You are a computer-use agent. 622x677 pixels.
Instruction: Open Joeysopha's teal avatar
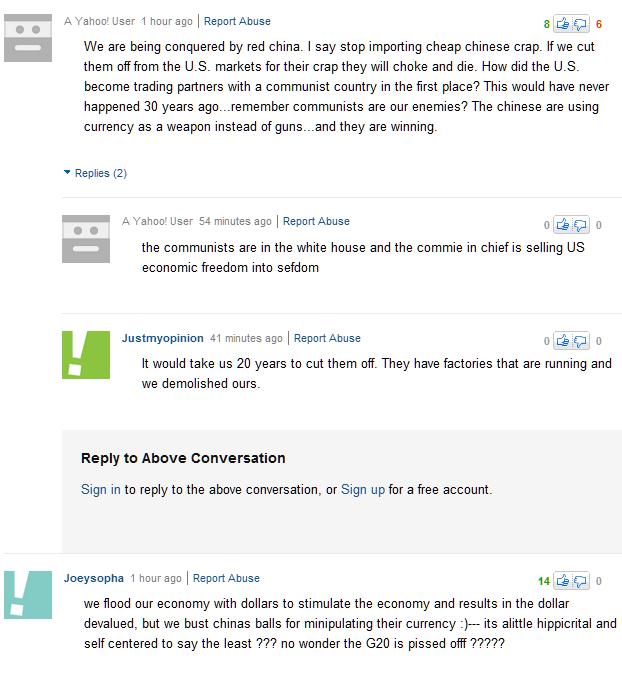(x=28, y=595)
